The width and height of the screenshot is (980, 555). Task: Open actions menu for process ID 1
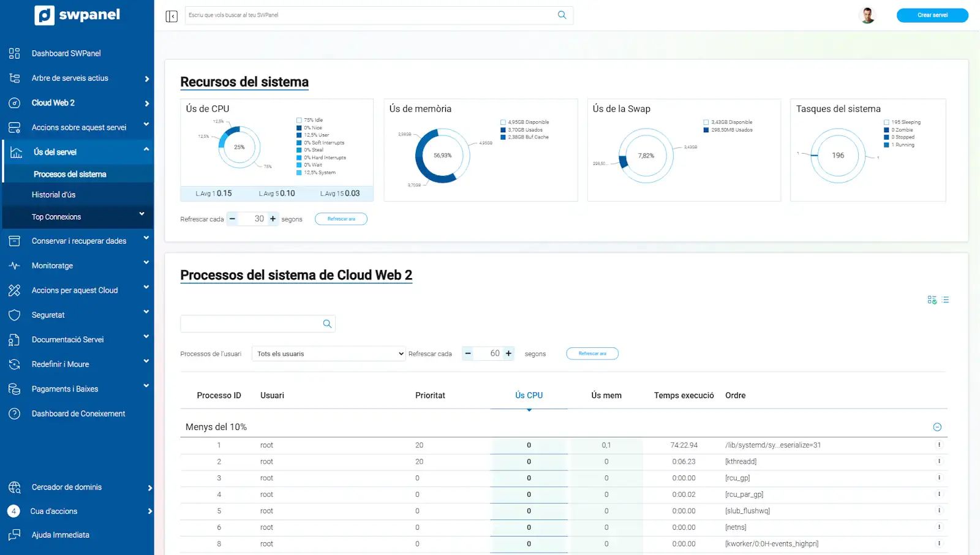coord(939,445)
